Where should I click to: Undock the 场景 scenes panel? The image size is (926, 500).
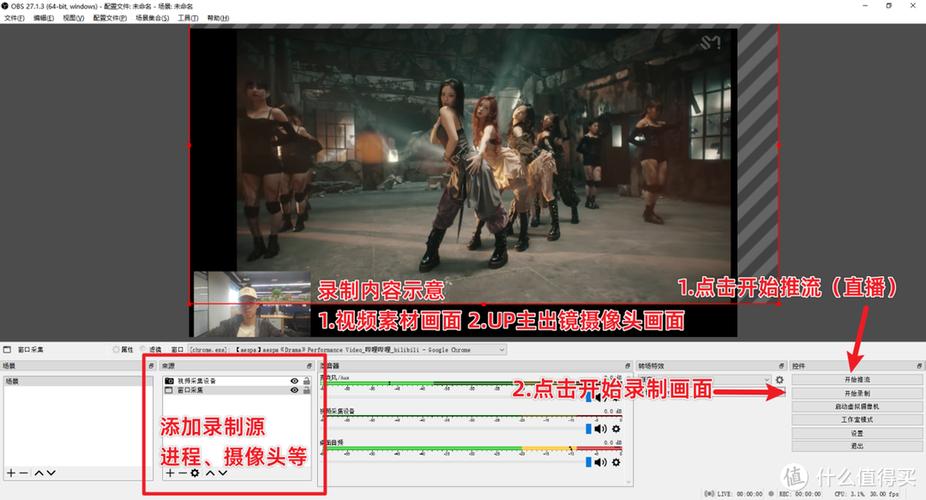tap(151, 366)
